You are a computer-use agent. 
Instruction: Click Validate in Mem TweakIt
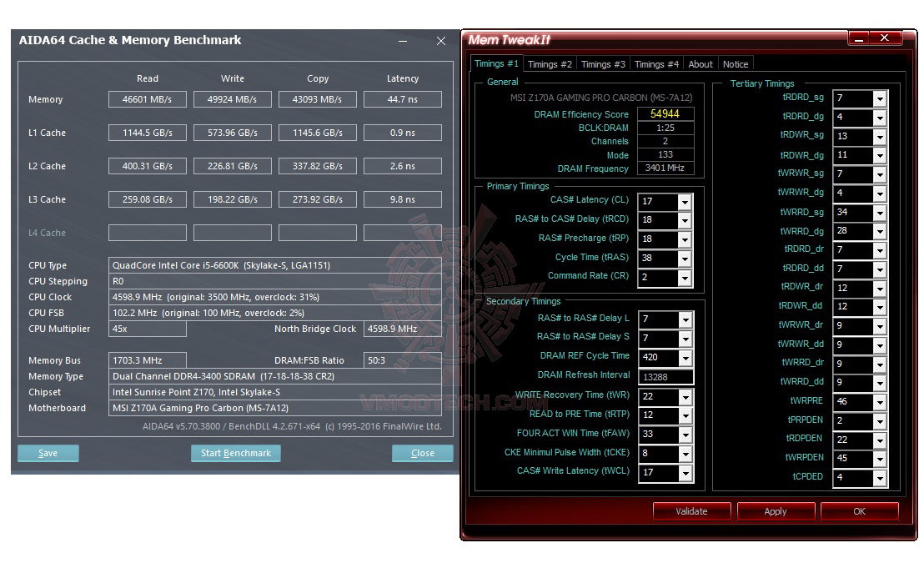(x=692, y=511)
